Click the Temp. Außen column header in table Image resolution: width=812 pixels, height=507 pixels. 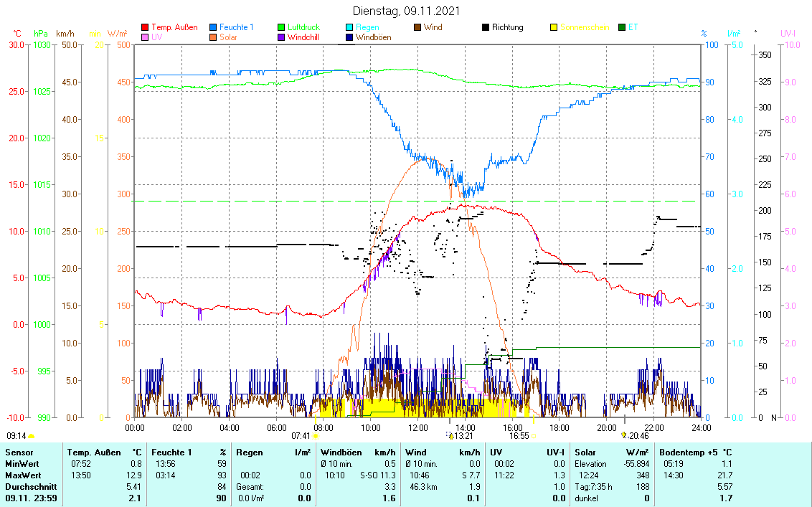click(94, 452)
